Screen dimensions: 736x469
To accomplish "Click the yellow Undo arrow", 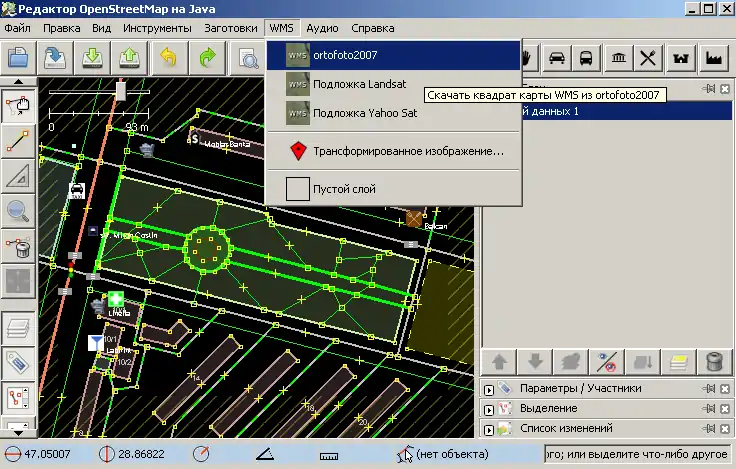I will coord(169,57).
